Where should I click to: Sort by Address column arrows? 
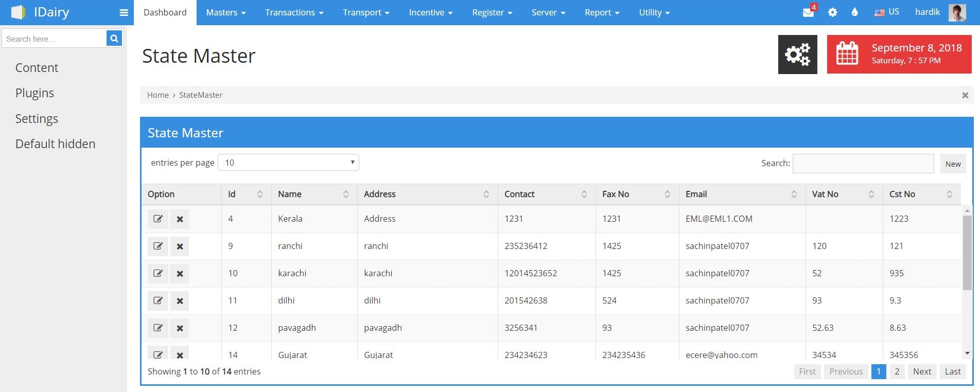(x=486, y=194)
